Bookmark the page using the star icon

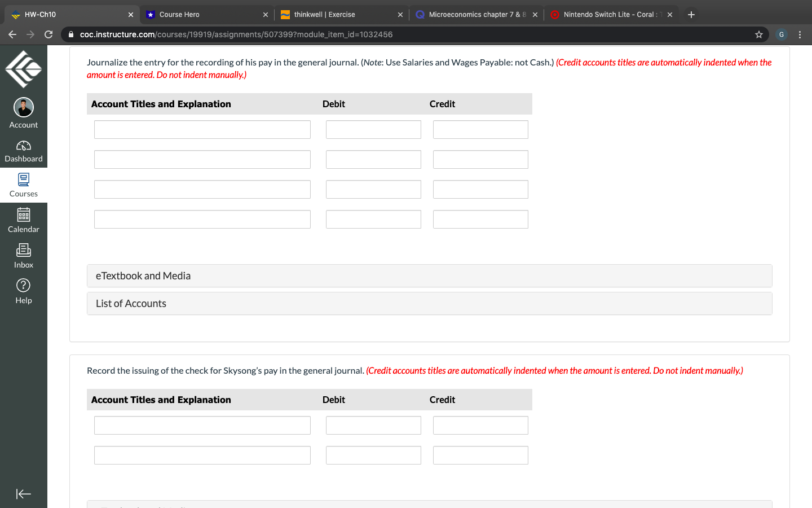[758, 34]
